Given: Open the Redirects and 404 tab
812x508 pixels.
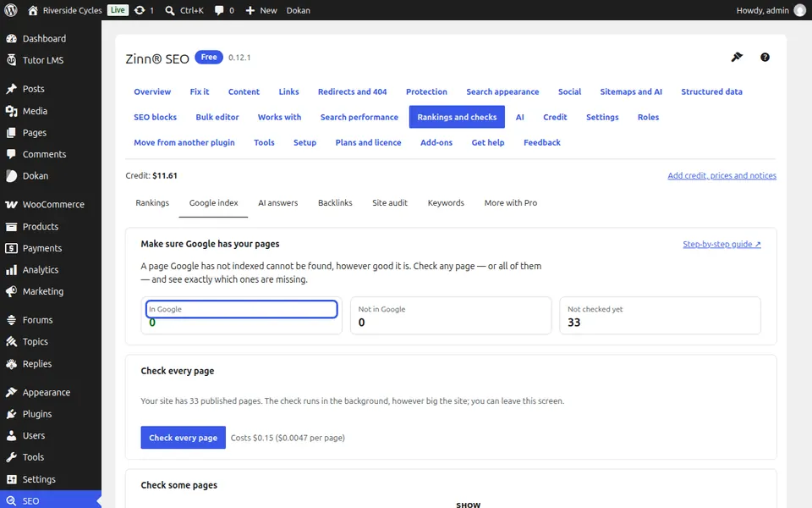Looking at the screenshot, I should coord(352,91).
